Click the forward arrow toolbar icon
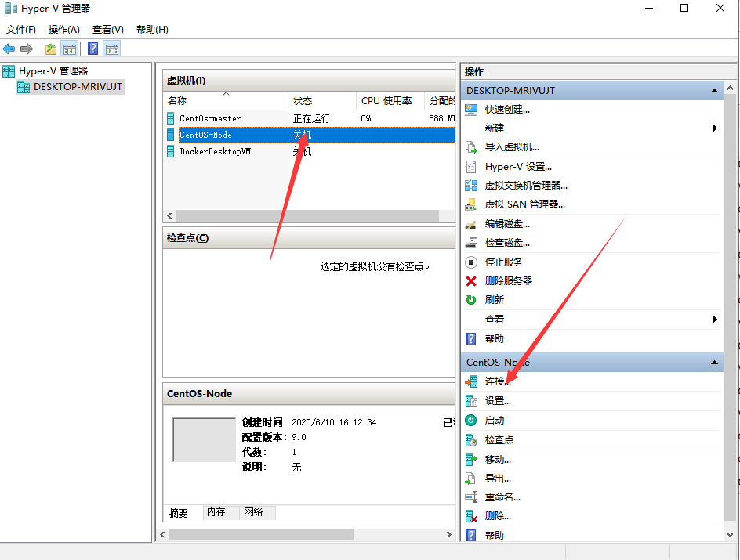Viewport: 740px width, 560px height. click(x=27, y=49)
